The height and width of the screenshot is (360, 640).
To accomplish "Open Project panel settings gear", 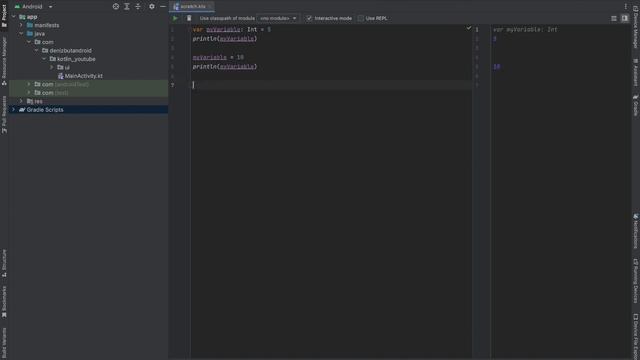I will (x=152, y=7).
